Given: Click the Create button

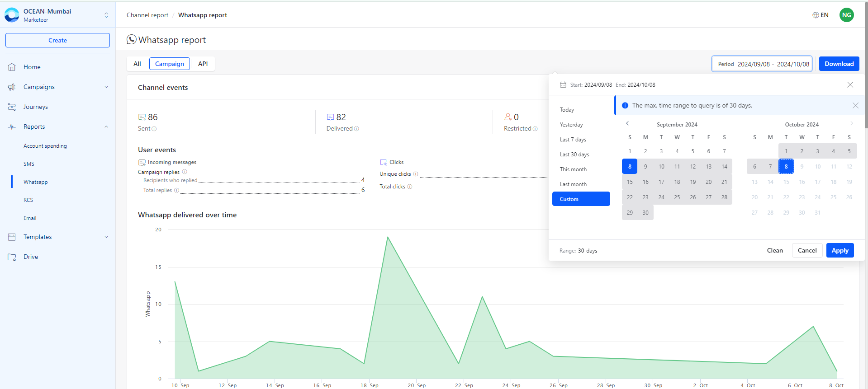Looking at the screenshot, I should 57,40.
